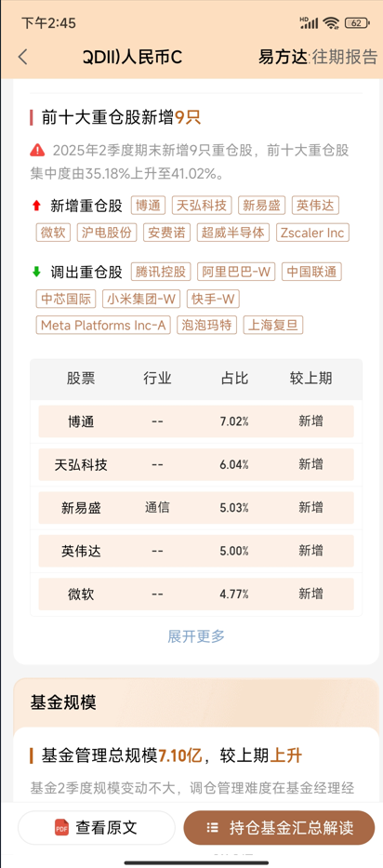Tap the list icon in 持仓基金汇总解读

[213, 828]
